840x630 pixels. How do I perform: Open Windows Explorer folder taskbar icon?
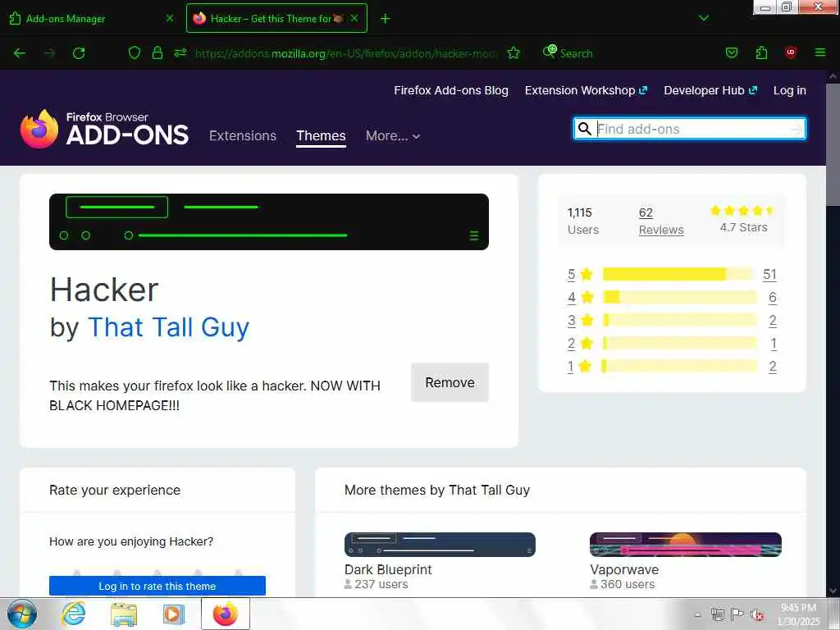tap(124, 614)
